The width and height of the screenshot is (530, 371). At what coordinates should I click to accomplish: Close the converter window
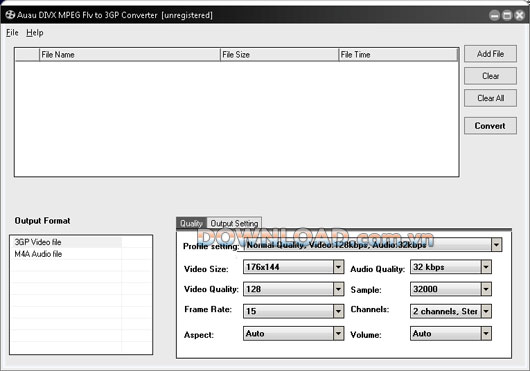pyautogui.click(x=519, y=15)
